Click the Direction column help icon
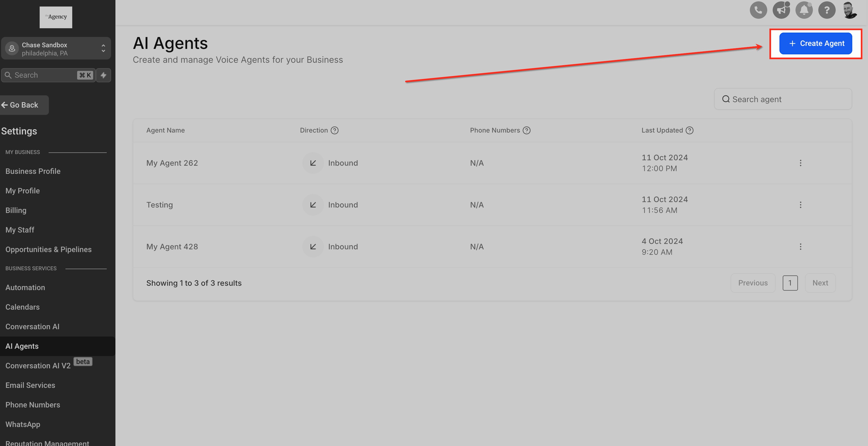The width and height of the screenshot is (868, 446). 334,130
